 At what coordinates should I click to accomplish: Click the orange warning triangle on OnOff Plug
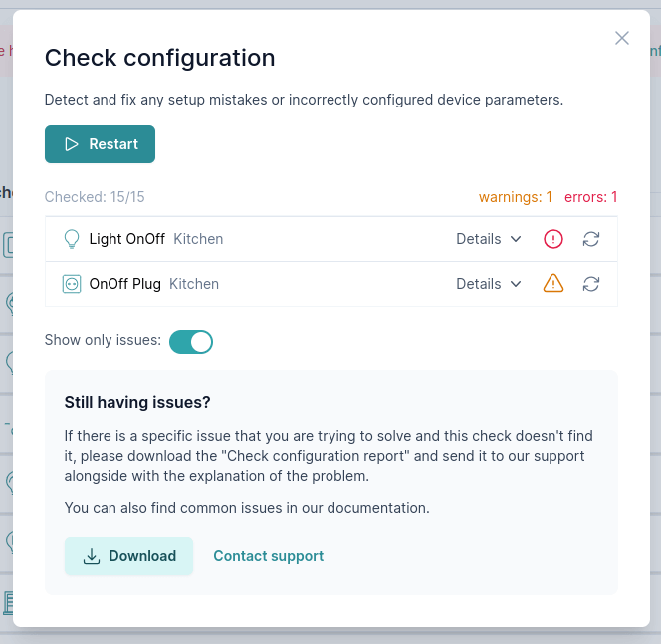553,284
